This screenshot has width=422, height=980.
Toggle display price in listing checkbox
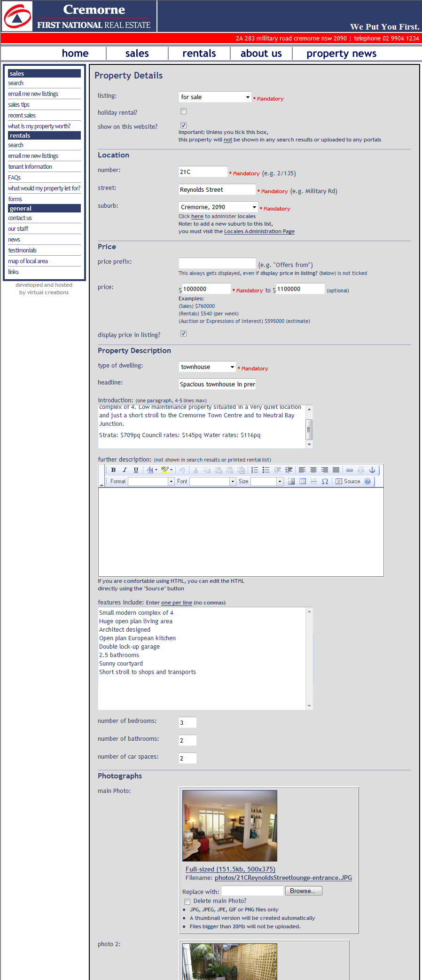pos(184,334)
